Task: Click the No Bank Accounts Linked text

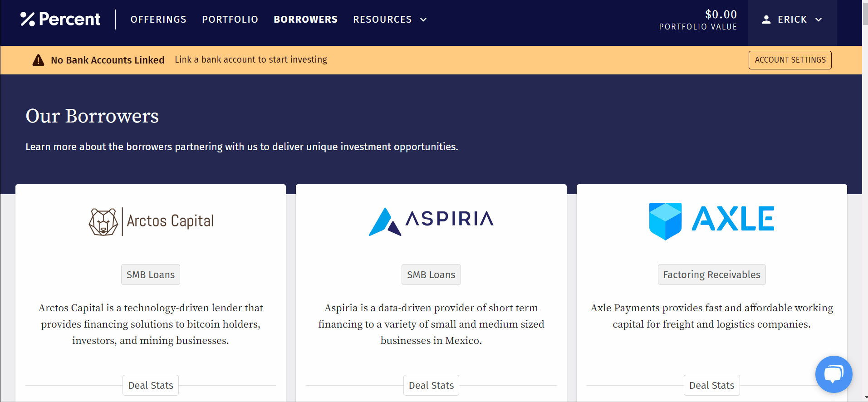Action: click(x=108, y=60)
